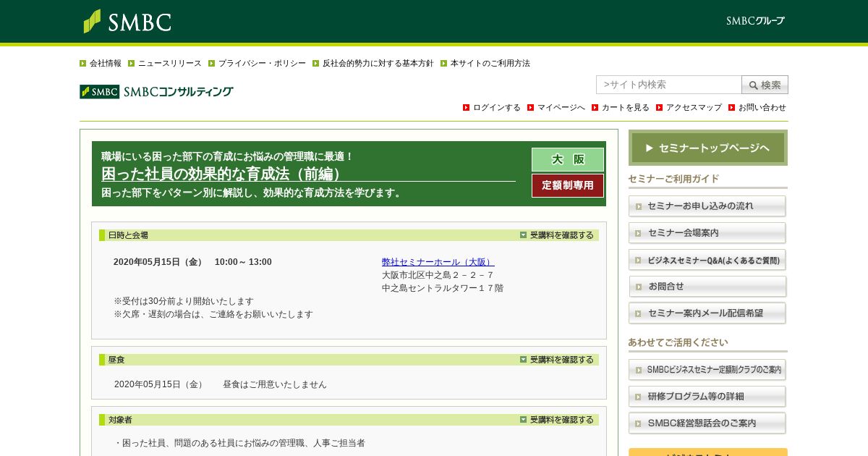Click the 検索 search button
This screenshot has height=456, width=868.
(x=765, y=85)
